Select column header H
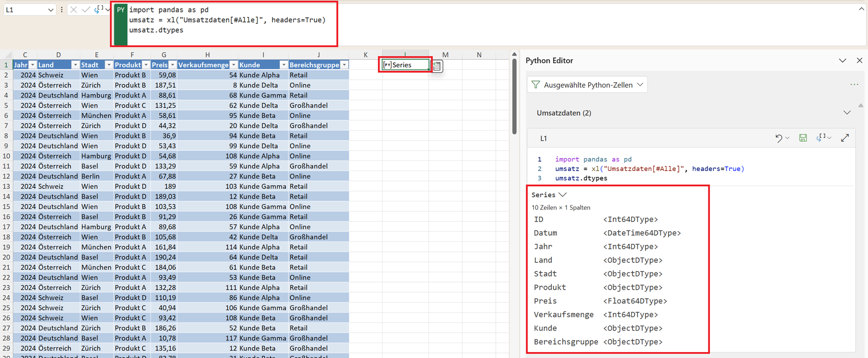 pyautogui.click(x=207, y=55)
